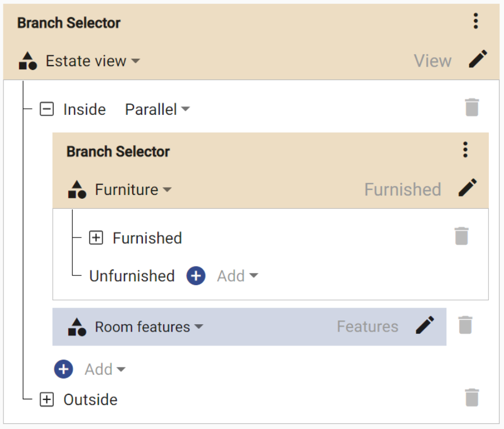Open the top Branch Selector three-dot menu
The height and width of the screenshot is (429, 504).
click(x=475, y=22)
